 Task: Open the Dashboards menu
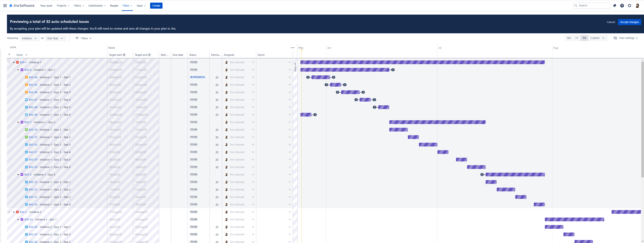(97, 5)
